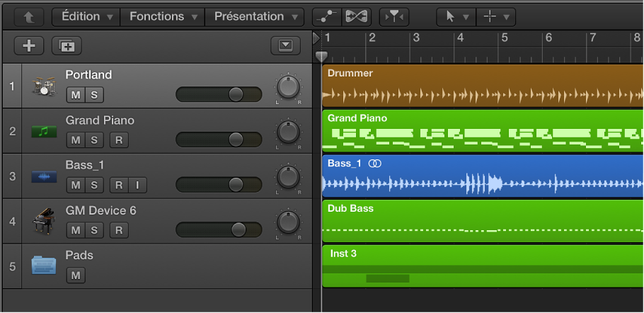Enable input monitoring on Bass_1 track

pos(137,186)
